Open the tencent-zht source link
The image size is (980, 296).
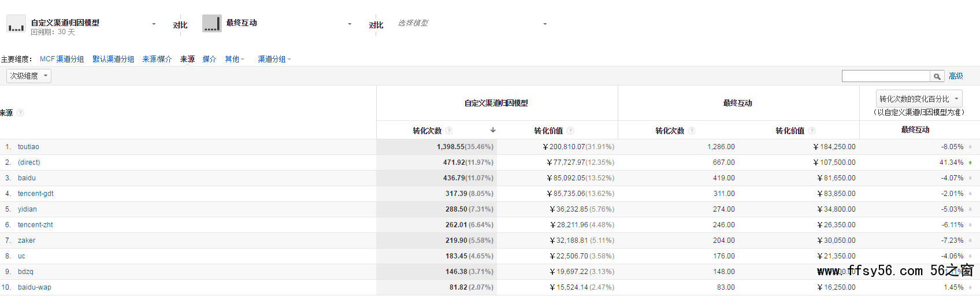[35, 225]
